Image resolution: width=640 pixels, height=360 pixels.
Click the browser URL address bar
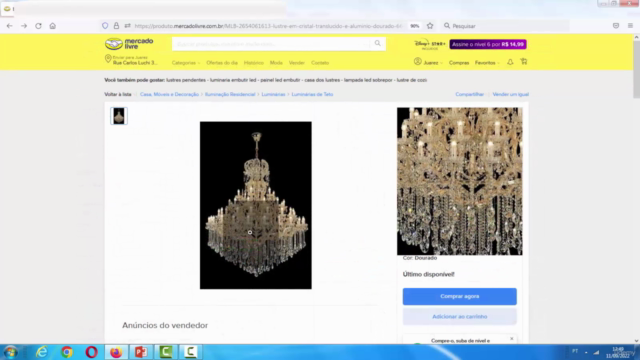pyautogui.click(x=267, y=26)
